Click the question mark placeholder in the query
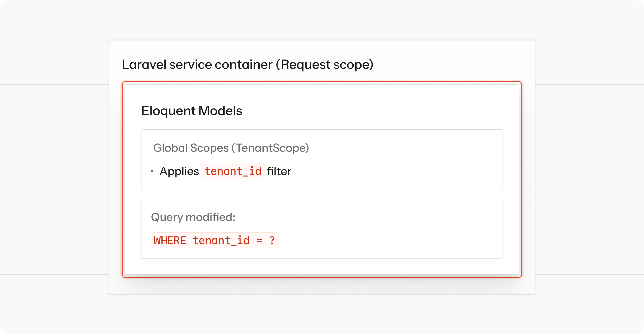 [272, 240]
